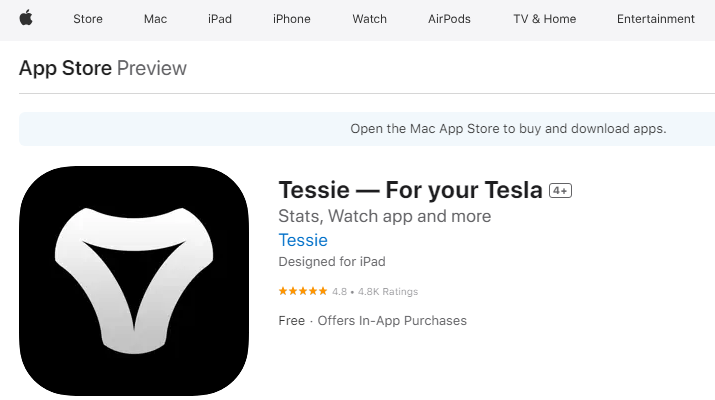The width and height of the screenshot is (715, 400).
Task: Click the 4.8K Ratings text
Action: point(388,291)
